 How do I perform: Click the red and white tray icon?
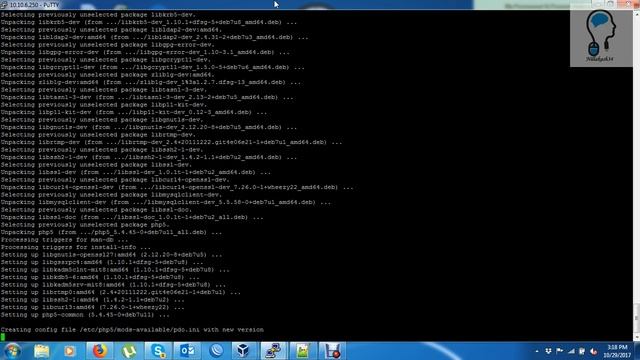pos(594,351)
